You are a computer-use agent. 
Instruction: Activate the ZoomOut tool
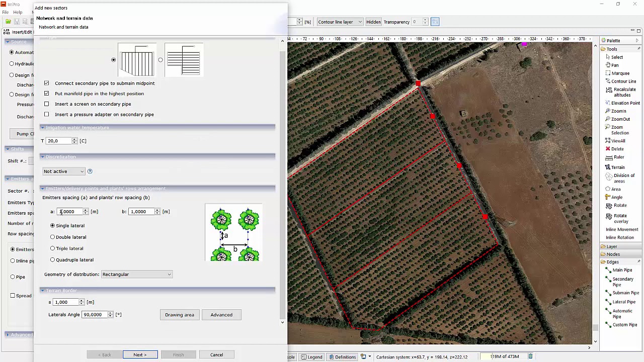coord(619,119)
